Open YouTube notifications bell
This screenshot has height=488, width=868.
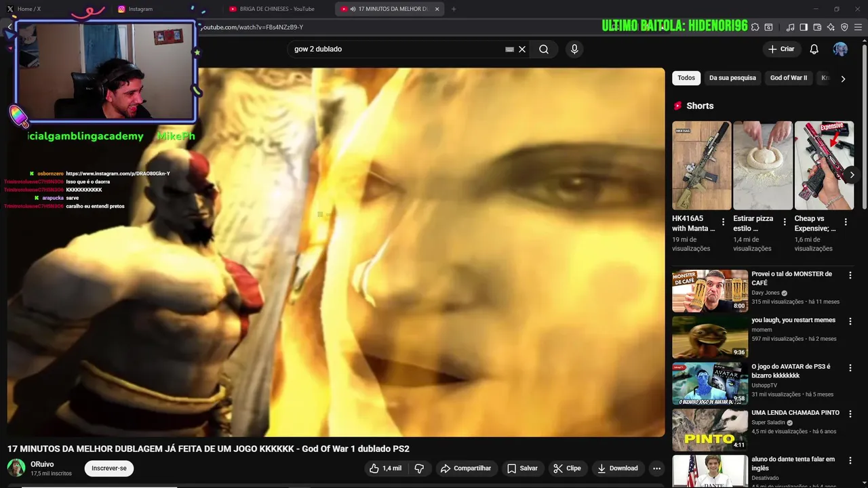pyautogui.click(x=814, y=49)
